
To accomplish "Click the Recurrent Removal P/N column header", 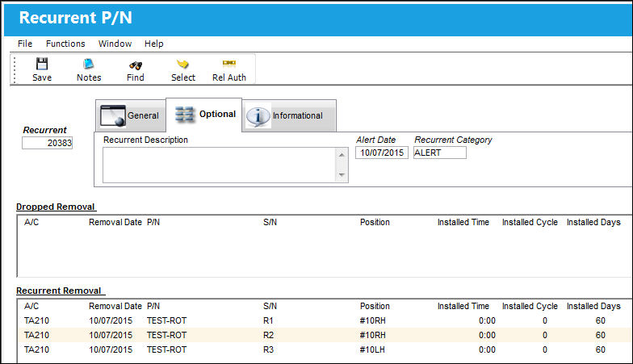I will pyautogui.click(x=153, y=307).
